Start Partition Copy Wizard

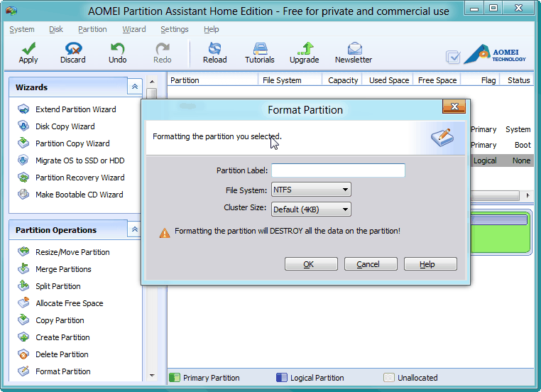pos(72,143)
